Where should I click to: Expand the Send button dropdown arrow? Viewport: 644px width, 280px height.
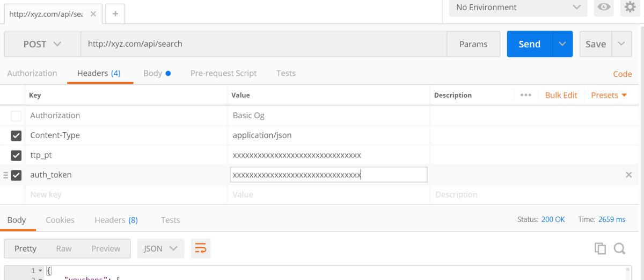562,44
